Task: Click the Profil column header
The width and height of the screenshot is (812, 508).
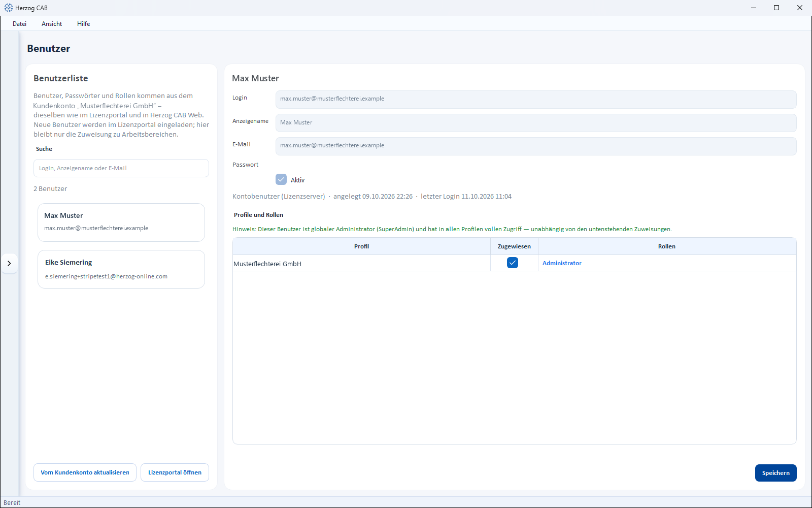Action: pos(361,246)
